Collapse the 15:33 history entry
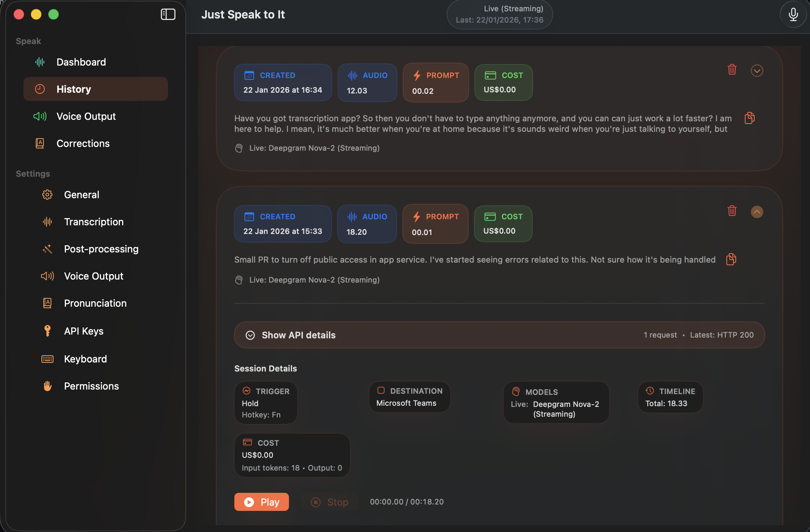The height and width of the screenshot is (532, 810). (757, 212)
